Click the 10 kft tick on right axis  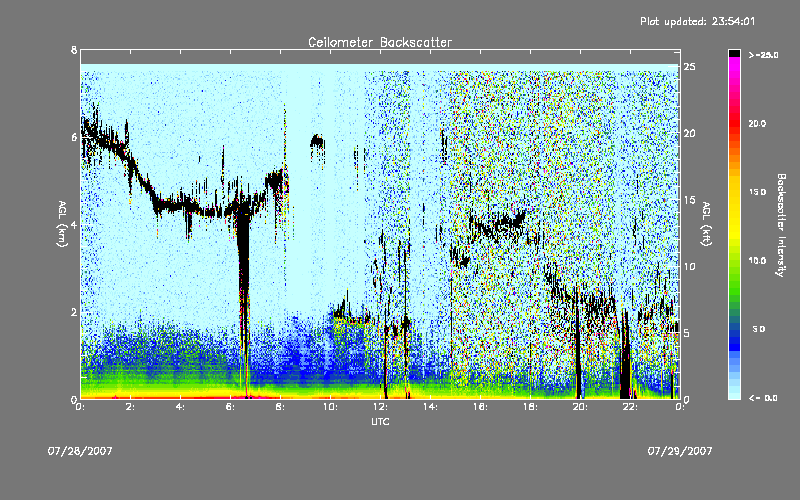pyautogui.click(x=690, y=266)
